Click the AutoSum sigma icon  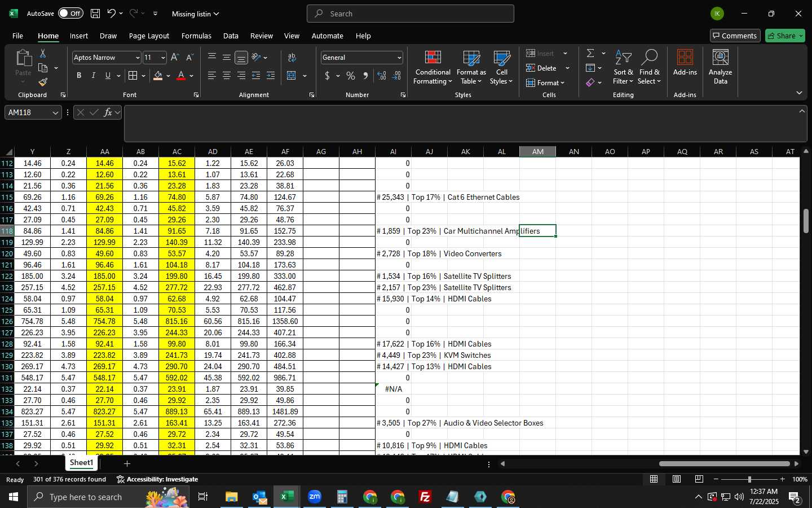click(x=590, y=53)
